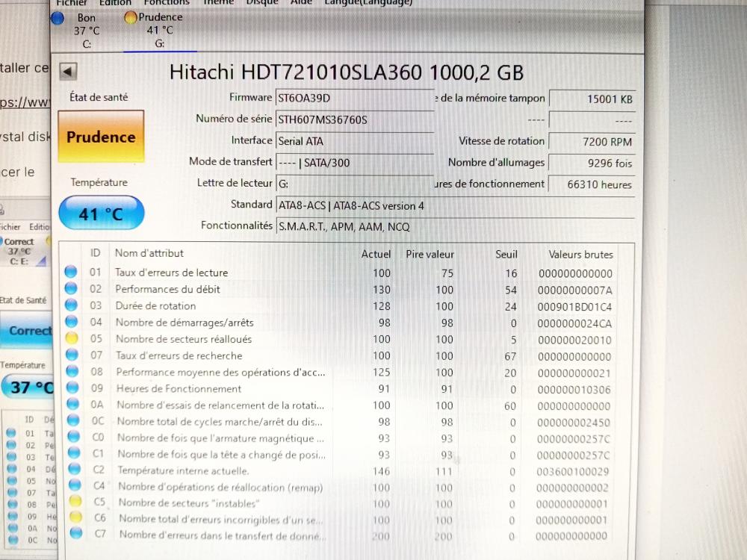
Task: Click the Firmware field ST6OA39D
Action: (354, 98)
